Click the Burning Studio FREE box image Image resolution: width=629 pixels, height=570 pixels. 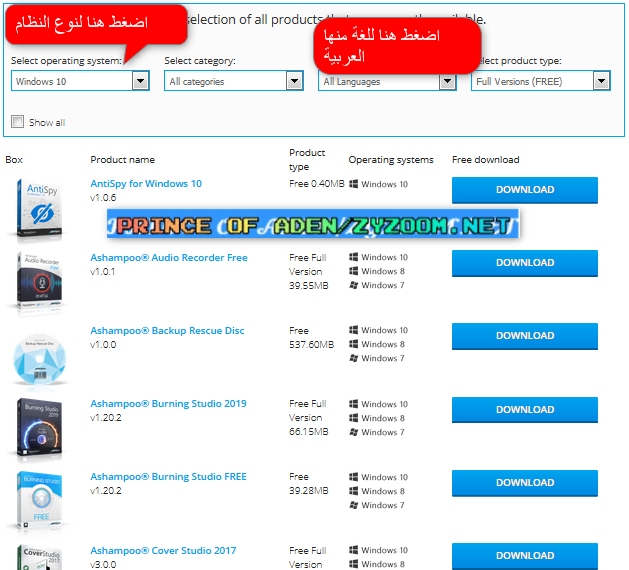click(39, 501)
